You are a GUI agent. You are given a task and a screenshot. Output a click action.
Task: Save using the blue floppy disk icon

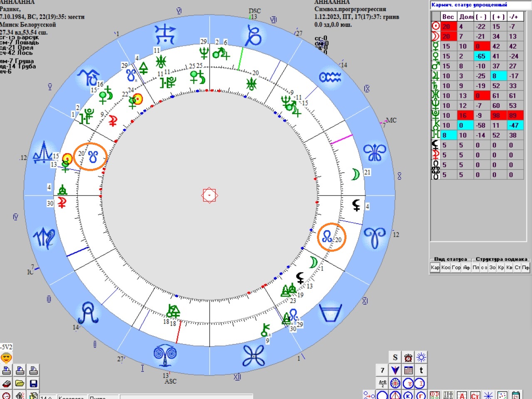pos(33,383)
